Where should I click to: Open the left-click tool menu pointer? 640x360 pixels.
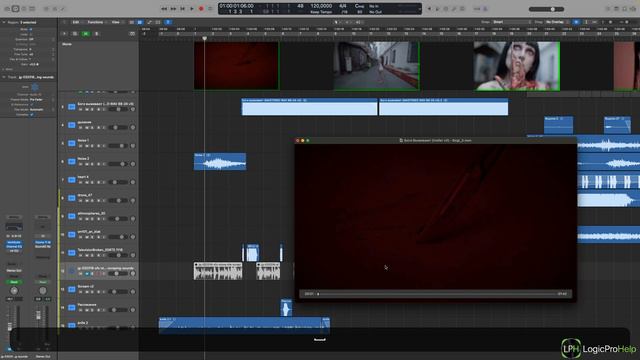(337, 22)
